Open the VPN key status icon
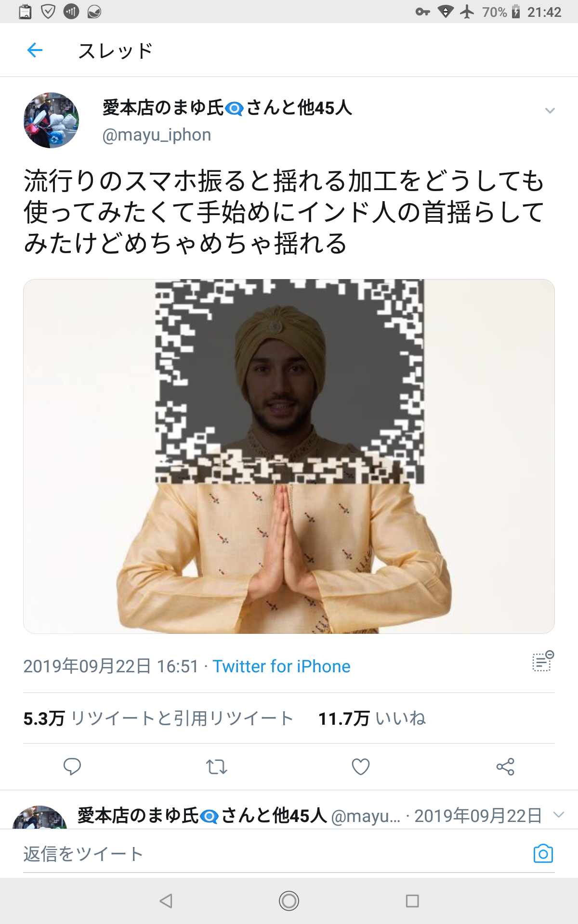 pyautogui.click(x=422, y=12)
